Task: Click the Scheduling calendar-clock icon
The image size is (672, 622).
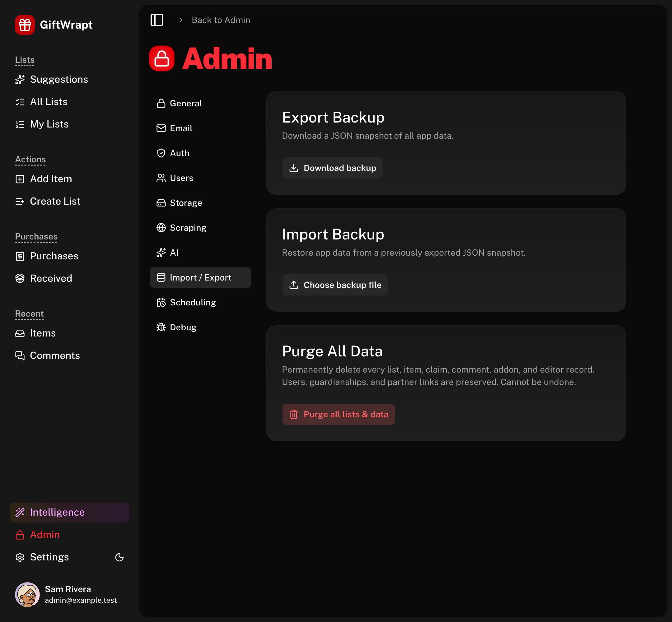Action: (161, 302)
